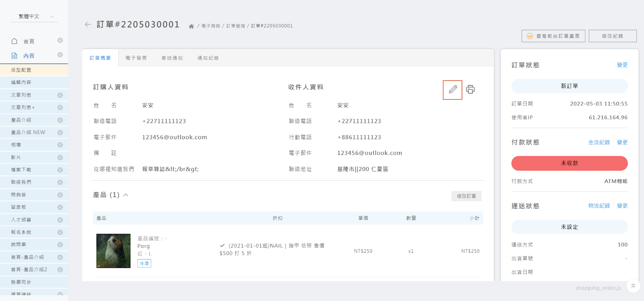Click the 修改訂單 button
The width and height of the screenshot is (644, 301).
[466, 196]
